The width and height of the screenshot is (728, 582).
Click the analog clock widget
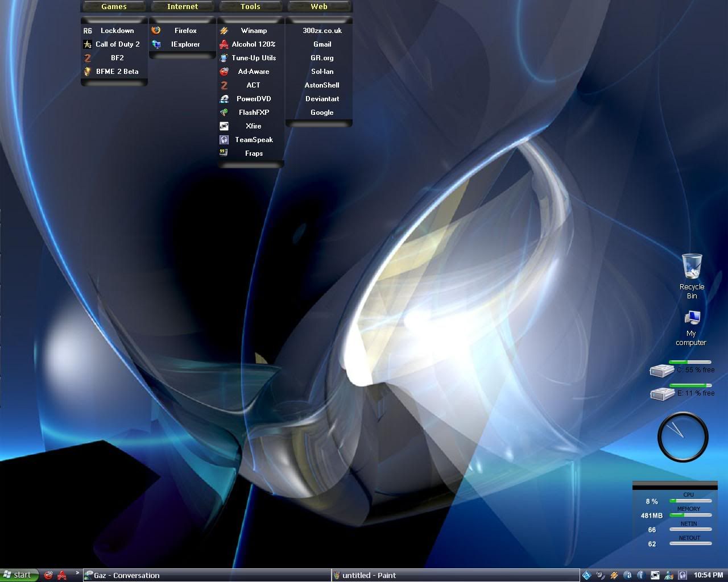pos(682,437)
